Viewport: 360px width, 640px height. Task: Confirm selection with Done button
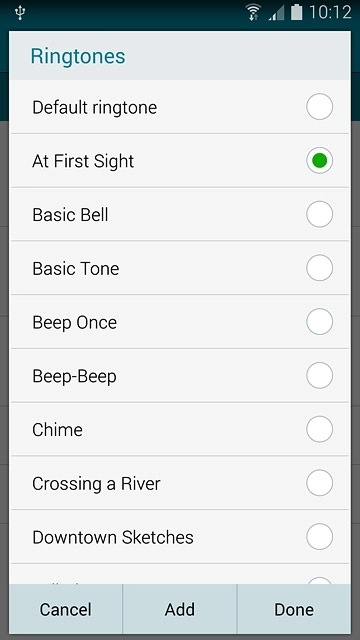point(294,609)
